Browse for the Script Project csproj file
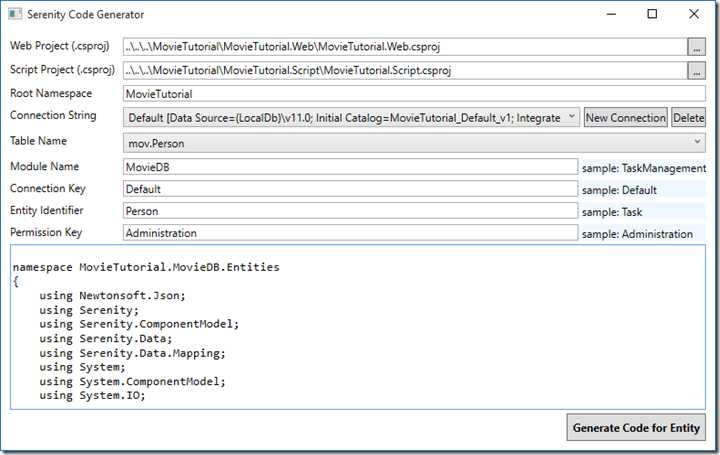 tap(696, 71)
